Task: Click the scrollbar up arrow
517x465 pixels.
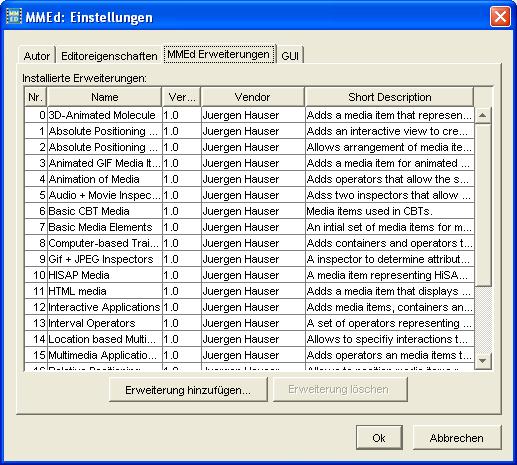Action: coord(483,116)
